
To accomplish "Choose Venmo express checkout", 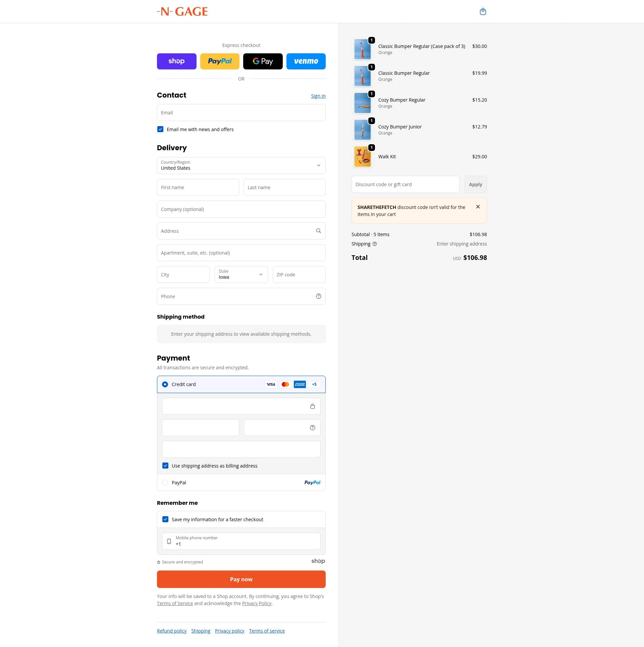I will pyautogui.click(x=306, y=61).
